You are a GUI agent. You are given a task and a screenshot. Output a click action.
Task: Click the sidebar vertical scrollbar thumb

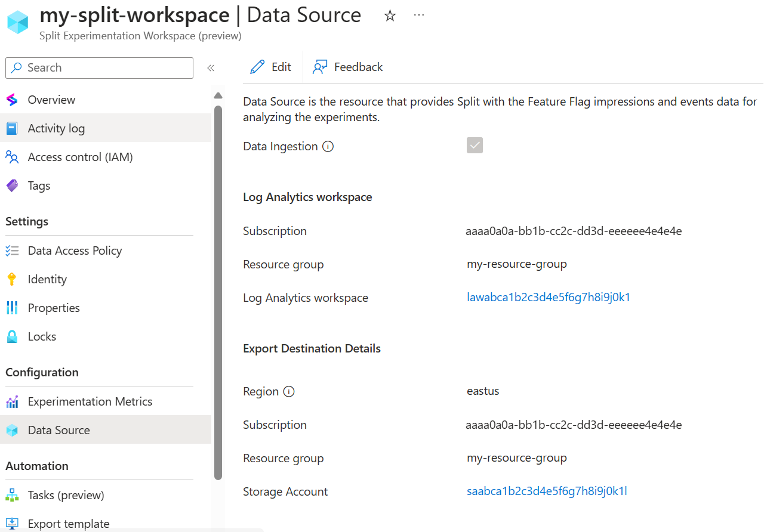218,292
